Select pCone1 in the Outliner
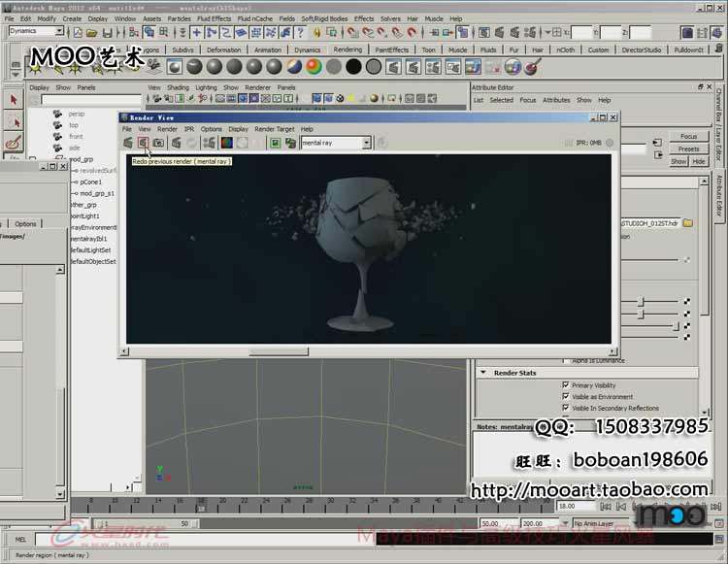728x564 pixels. (91, 182)
